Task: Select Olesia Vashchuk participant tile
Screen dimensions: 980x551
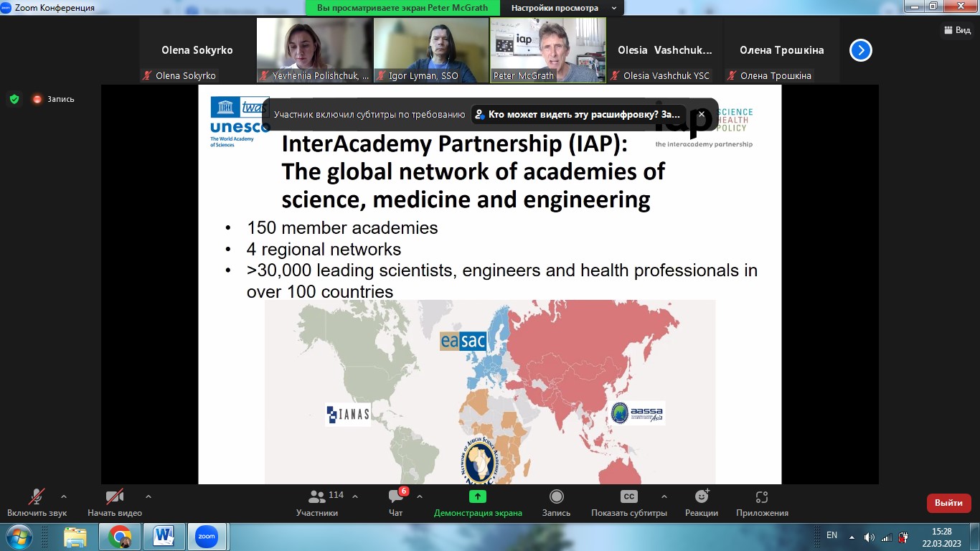Action: point(665,50)
